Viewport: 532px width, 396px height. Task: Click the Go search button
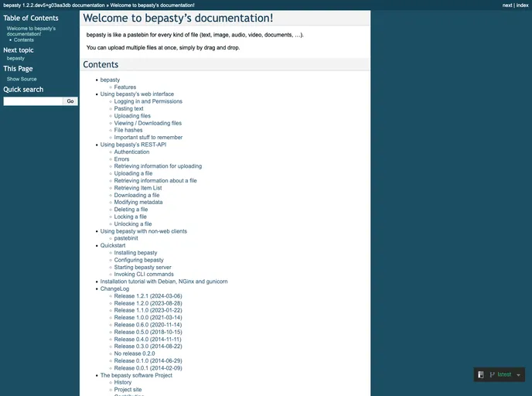(70, 101)
